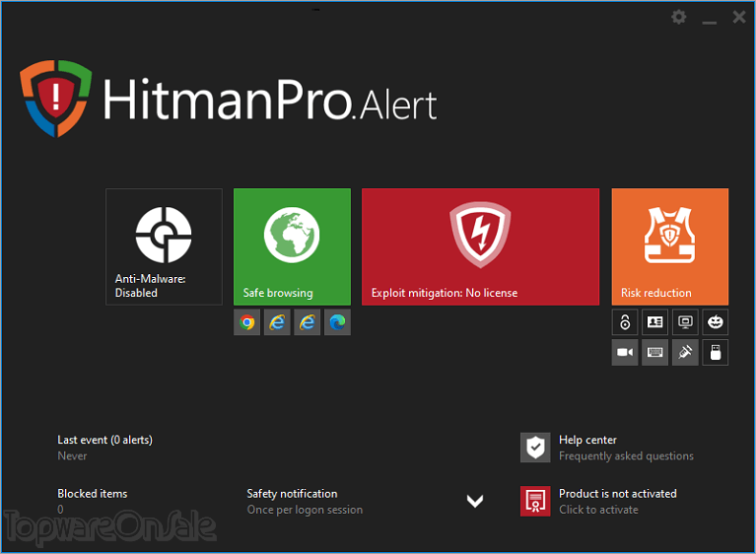
Task: Close the HitmanPro.Alert window
Action: (x=738, y=18)
